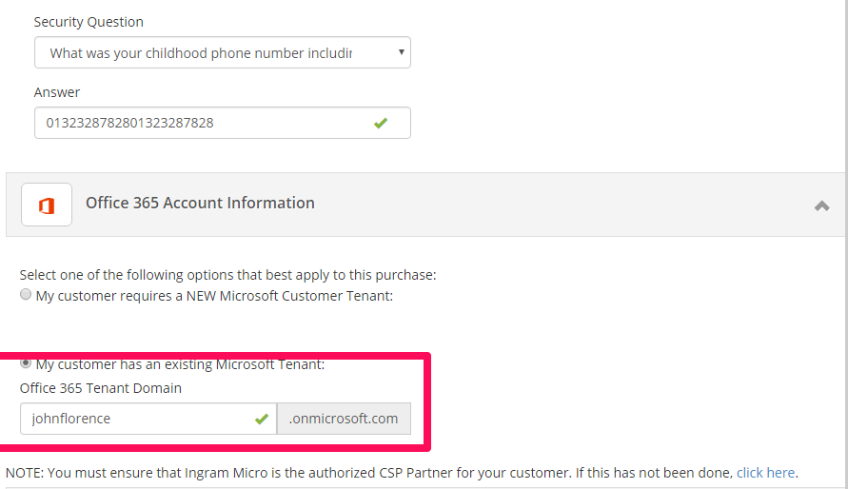Click the Office 365 logo icon
This screenshot has height=489, width=868.
point(47,205)
